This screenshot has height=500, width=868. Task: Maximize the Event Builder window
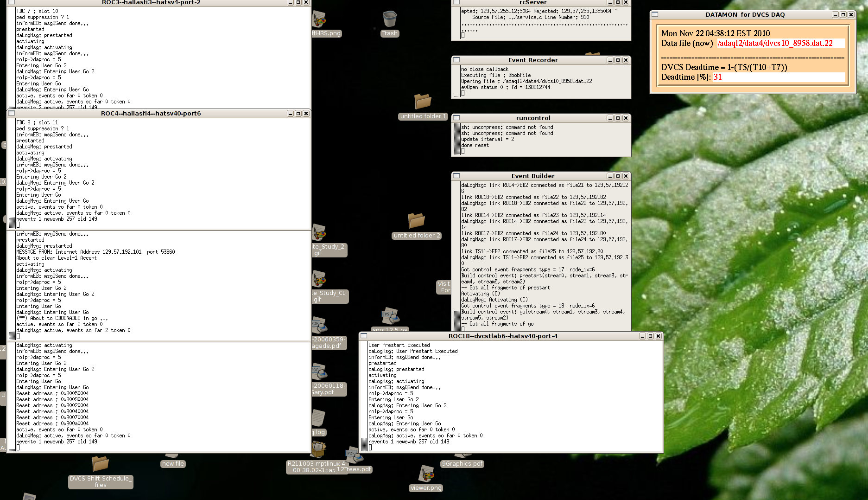(618, 176)
